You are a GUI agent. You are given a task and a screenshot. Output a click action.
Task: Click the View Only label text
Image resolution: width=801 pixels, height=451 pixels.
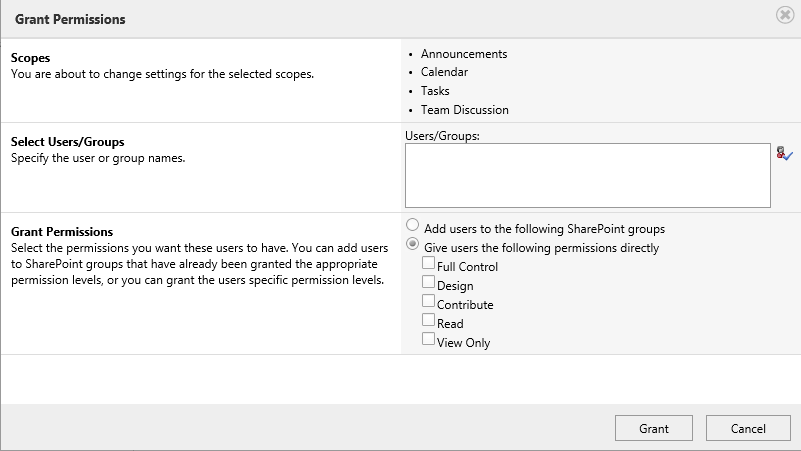[x=463, y=343]
